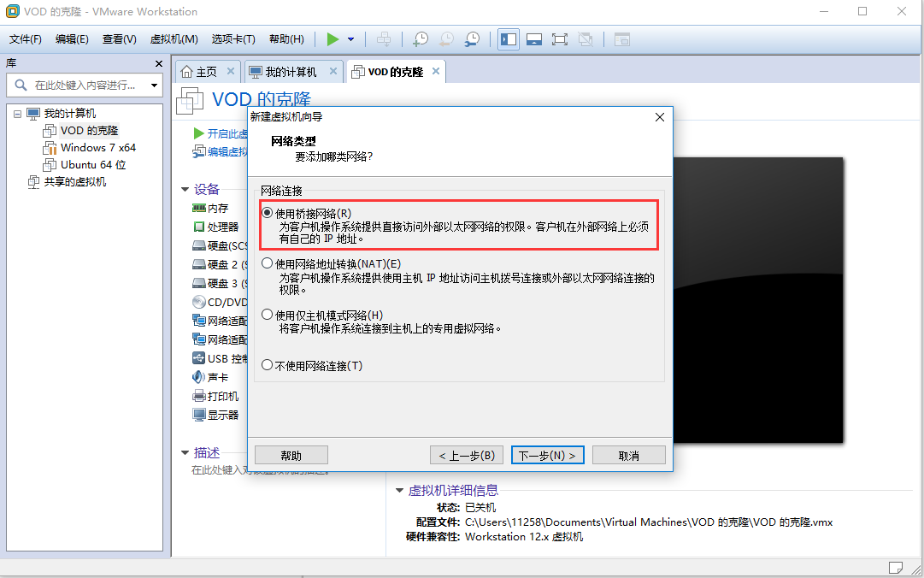This screenshot has height=578, width=924.
Task: Select VOD 的克隆 in the library tree
Action: [x=89, y=131]
